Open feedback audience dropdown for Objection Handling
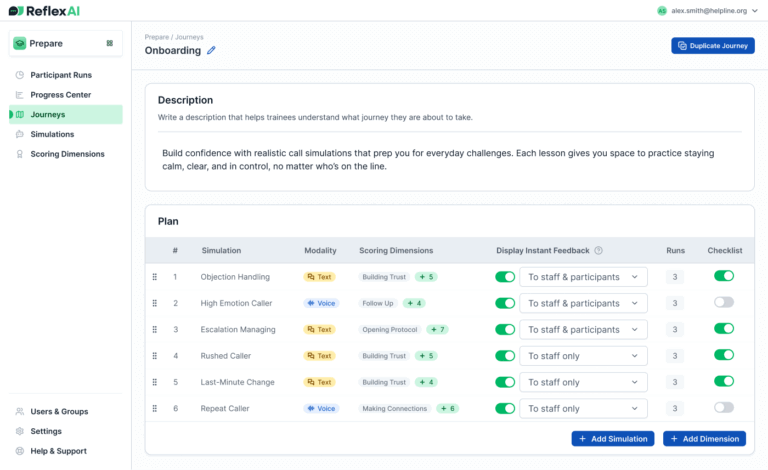Viewport: 768px width, 470px height. (583, 277)
